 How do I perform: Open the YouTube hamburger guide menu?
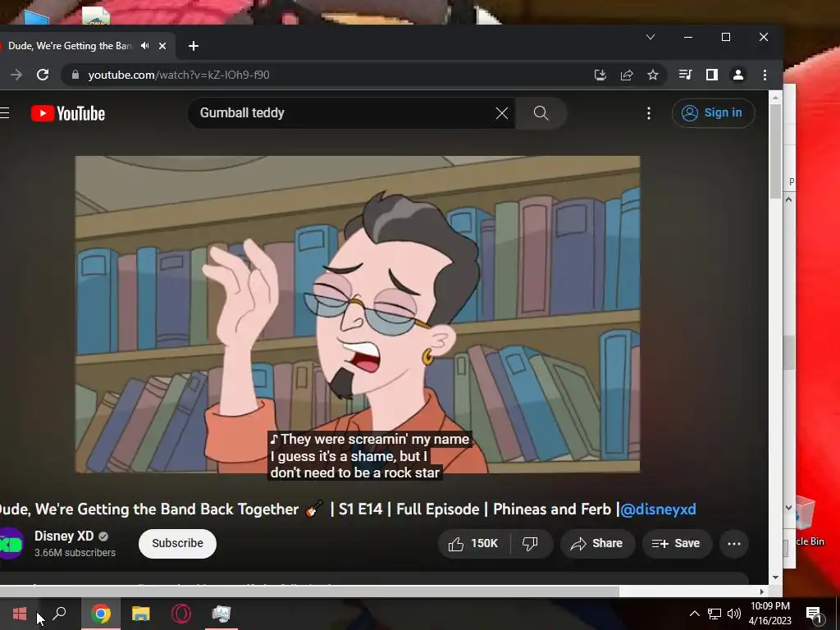(x=4, y=113)
